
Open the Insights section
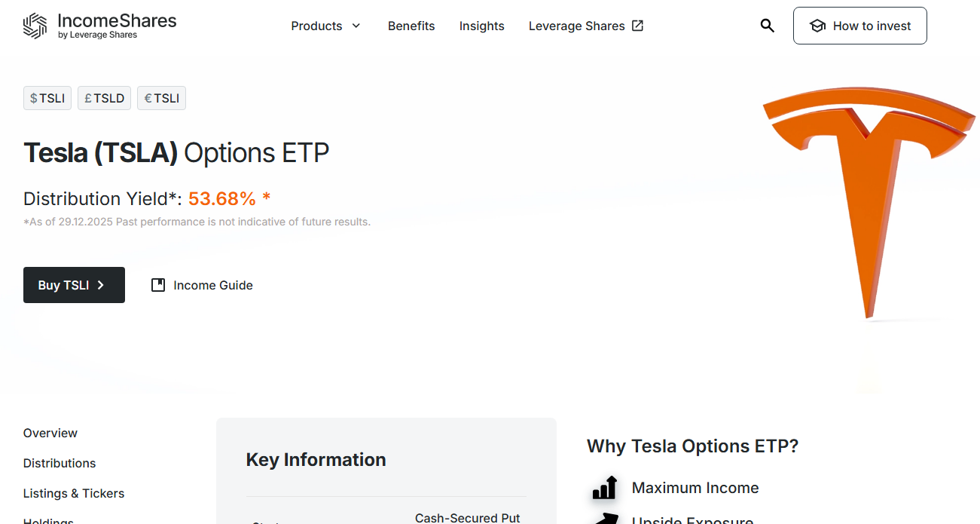pos(482,26)
